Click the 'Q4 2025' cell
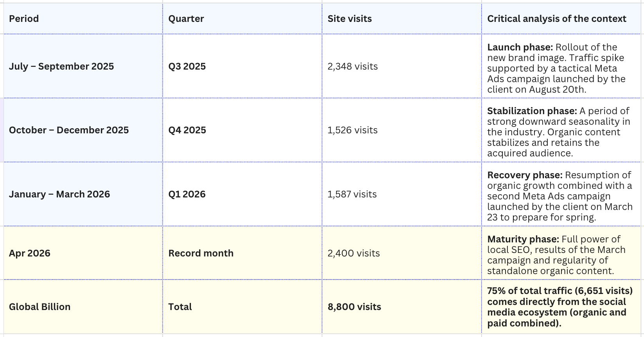 (x=242, y=130)
